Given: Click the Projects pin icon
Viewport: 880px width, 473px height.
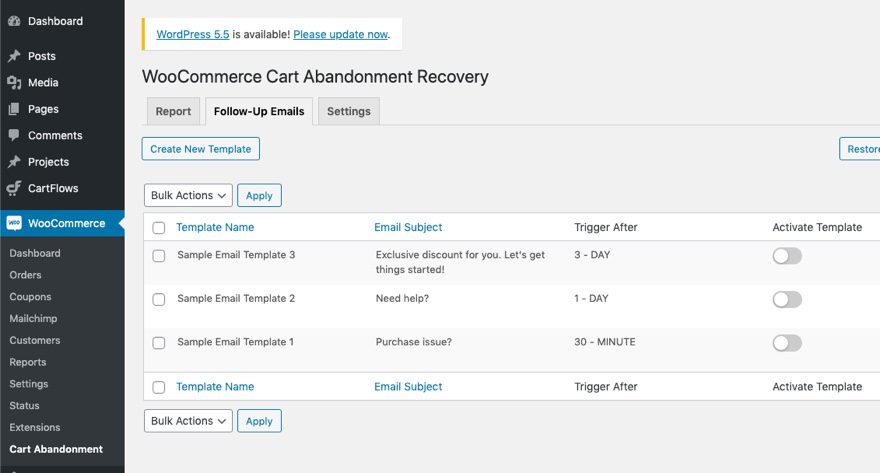Looking at the screenshot, I should (13, 162).
